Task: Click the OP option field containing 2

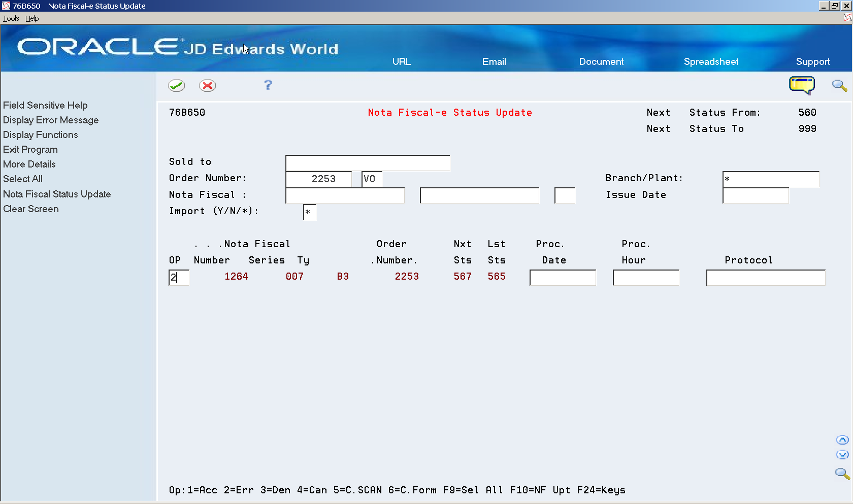Action: point(179,278)
